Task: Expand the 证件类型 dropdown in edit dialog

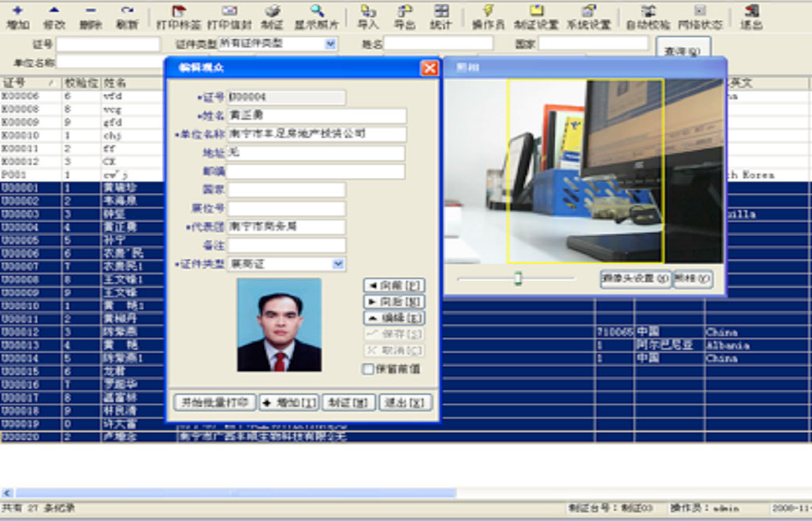Action: tap(339, 264)
